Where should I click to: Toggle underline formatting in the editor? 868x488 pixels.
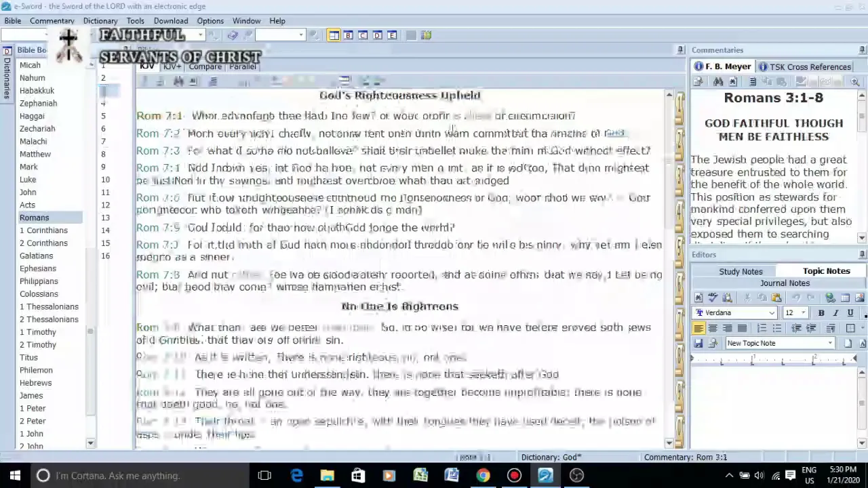click(850, 312)
